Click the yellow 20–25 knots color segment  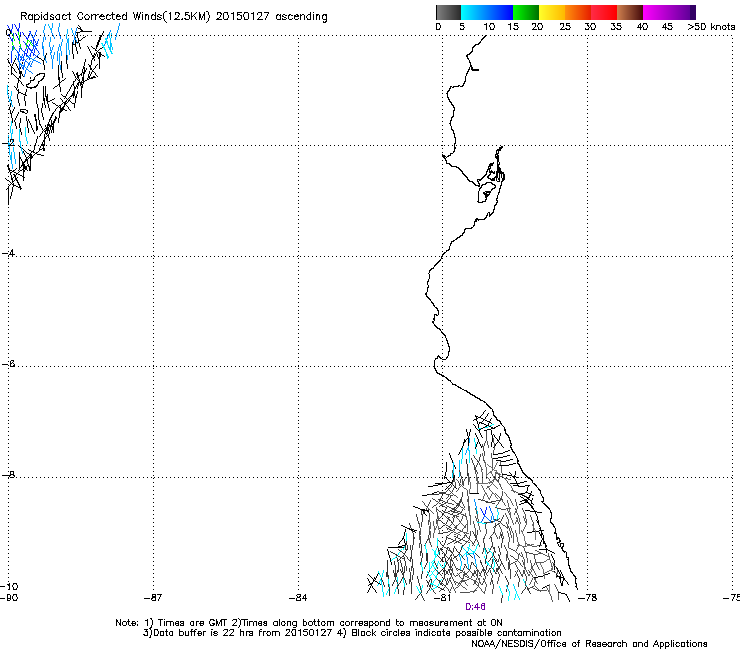click(x=552, y=12)
